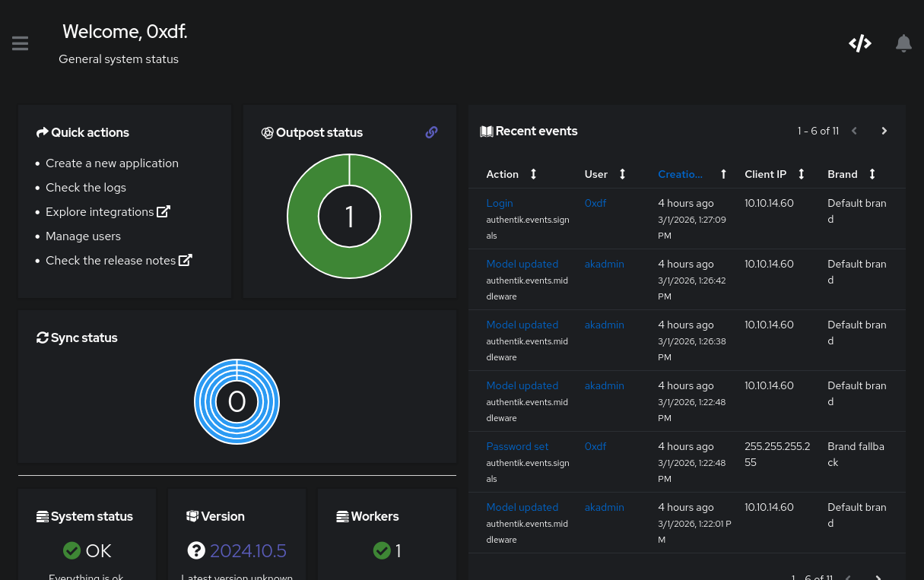The image size is (924, 580).
Task: Open Create a new application
Action: click(x=112, y=163)
